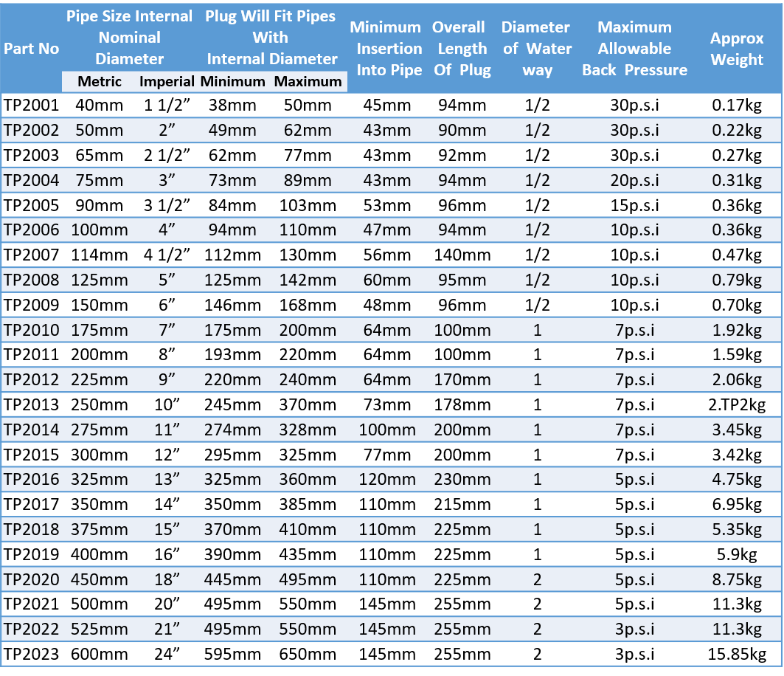Image resolution: width=784 pixels, height=676 pixels.
Task: Click the 595mm minimum diameter cell
Action: (232, 653)
